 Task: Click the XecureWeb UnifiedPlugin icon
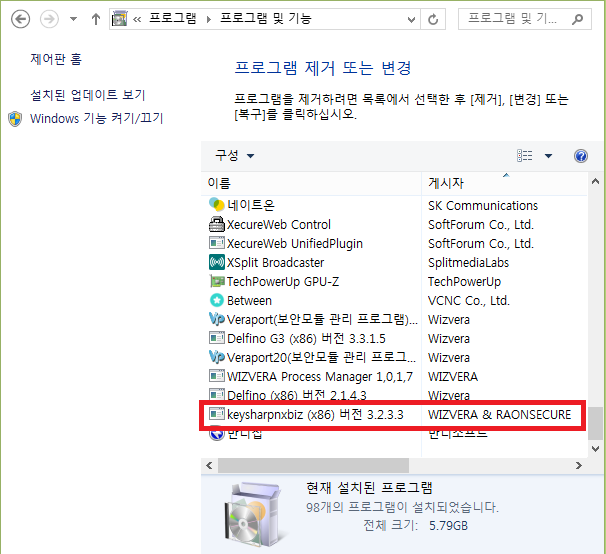click(216, 243)
